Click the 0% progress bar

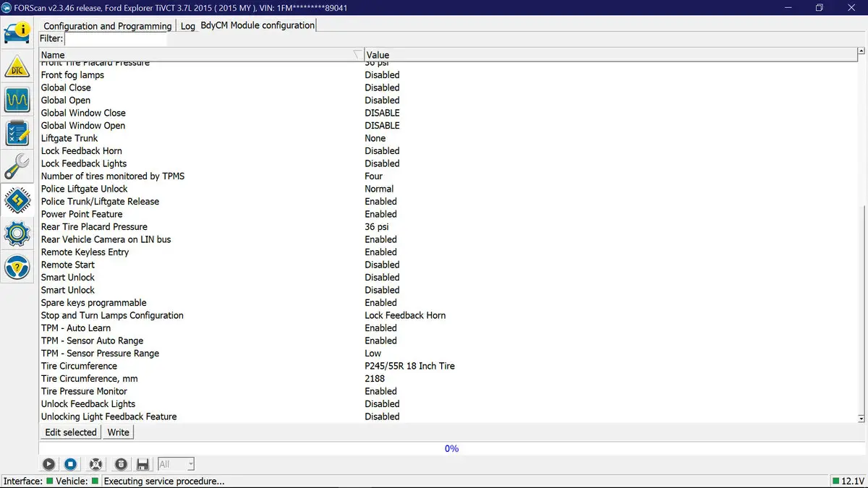point(451,448)
